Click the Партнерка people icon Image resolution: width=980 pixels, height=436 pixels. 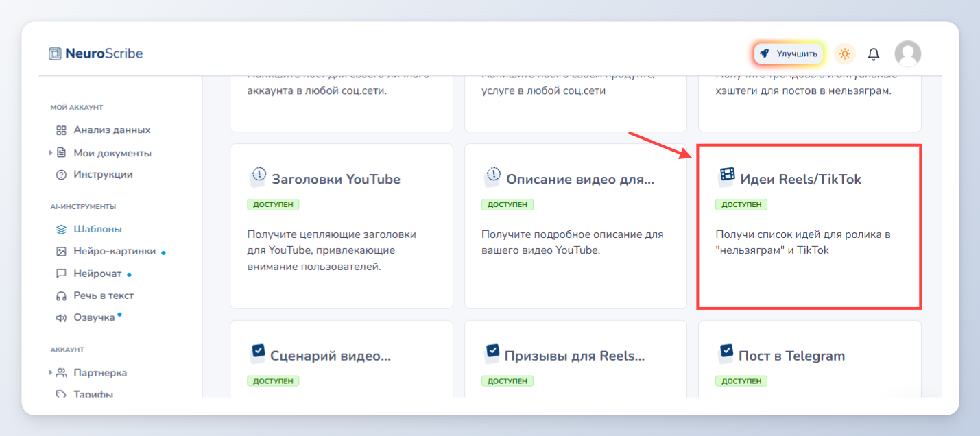(61, 373)
